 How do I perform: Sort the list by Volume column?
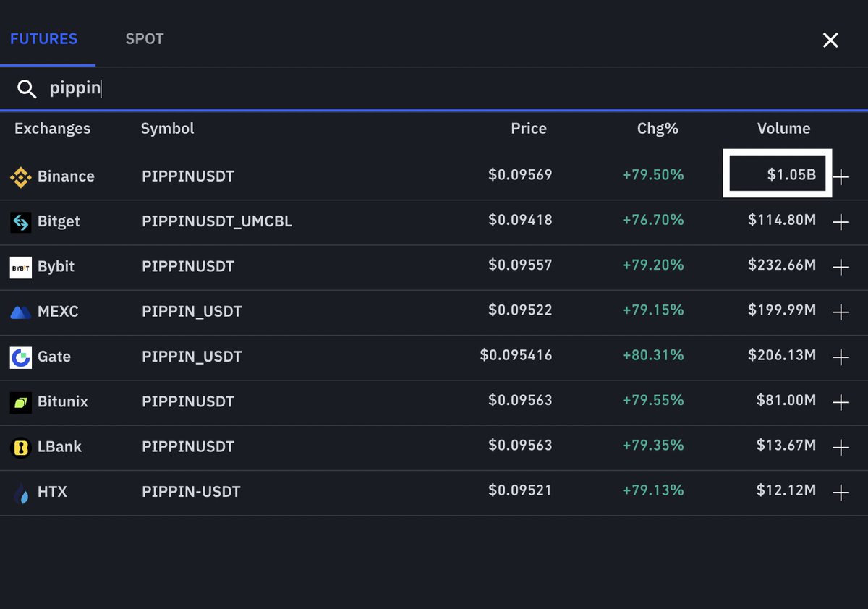click(783, 129)
